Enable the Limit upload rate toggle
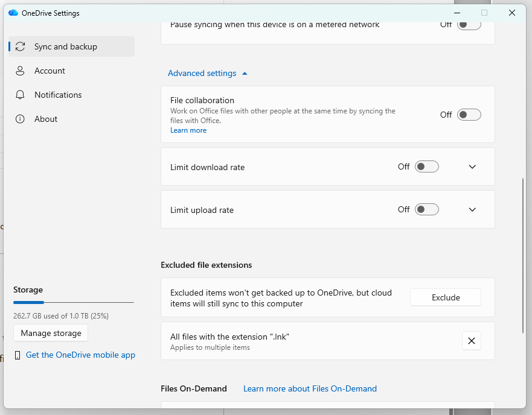This screenshot has width=532, height=415. click(x=426, y=209)
